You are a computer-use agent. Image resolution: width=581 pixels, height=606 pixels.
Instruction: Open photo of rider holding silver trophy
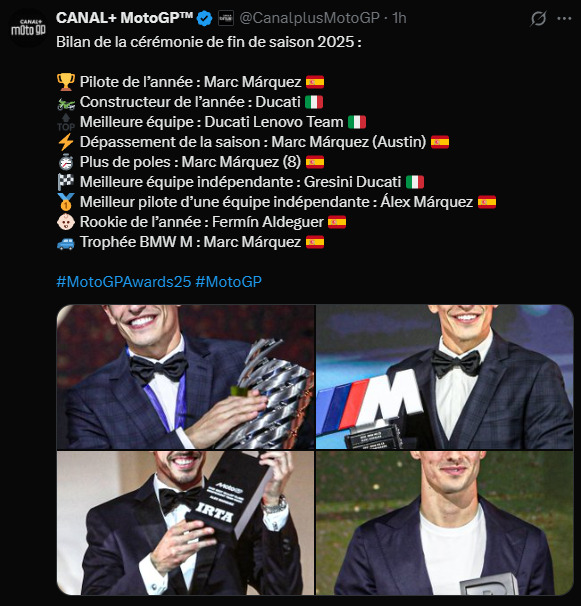(186, 377)
